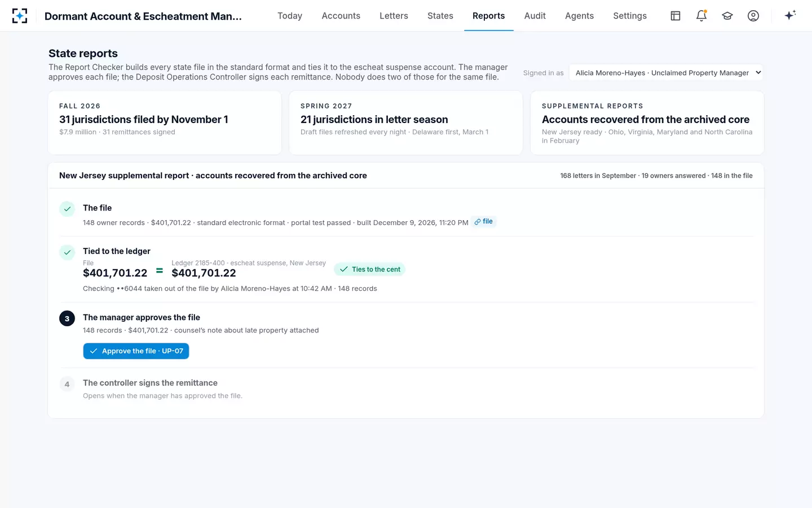This screenshot has width=812, height=508.
Task: Click The controller signs the remittance step
Action: [150, 383]
